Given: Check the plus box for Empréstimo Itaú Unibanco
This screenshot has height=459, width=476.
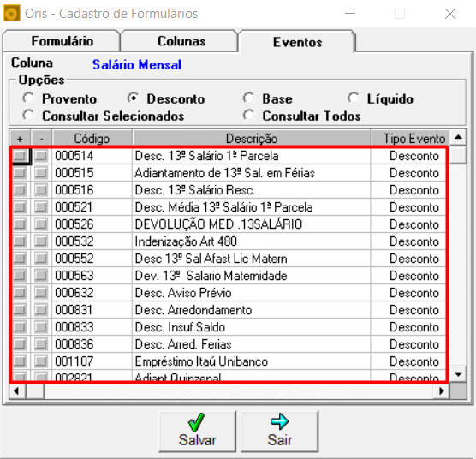Looking at the screenshot, I should pos(20,361).
